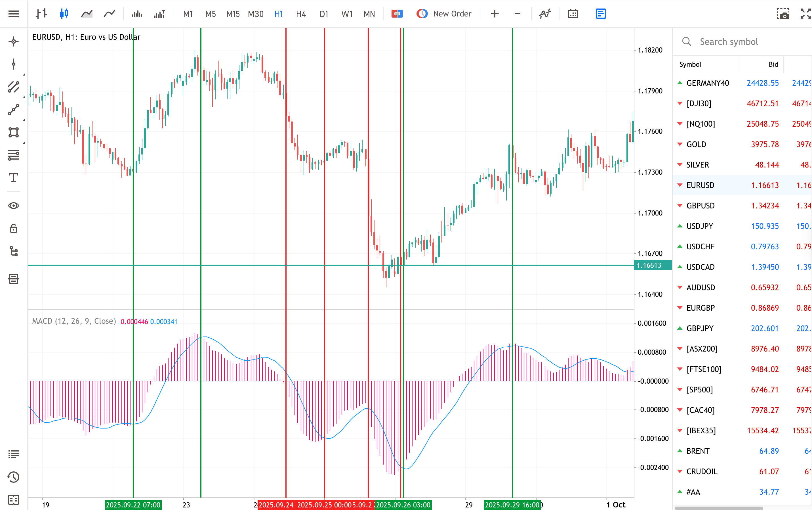This screenshot has width=812, height=510.
Task: Select USDCHF symbol row
Action: coord(742,246)
